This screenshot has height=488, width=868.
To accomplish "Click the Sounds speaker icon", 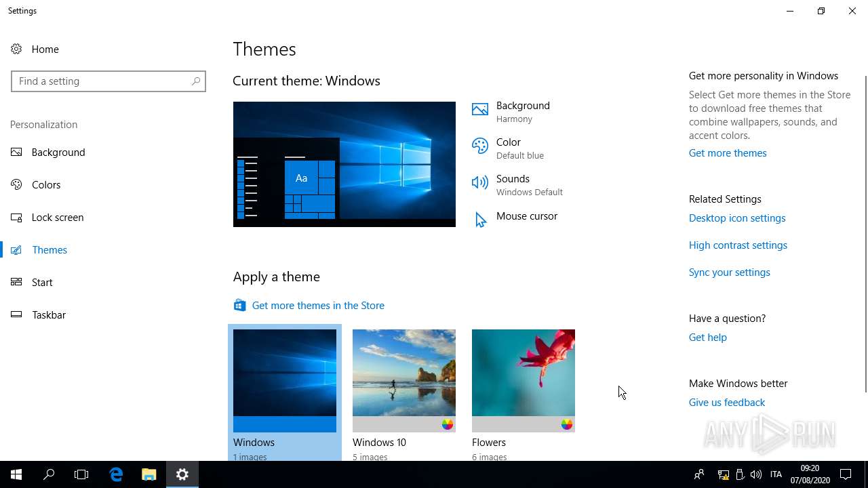I will [x=480, y=182].
